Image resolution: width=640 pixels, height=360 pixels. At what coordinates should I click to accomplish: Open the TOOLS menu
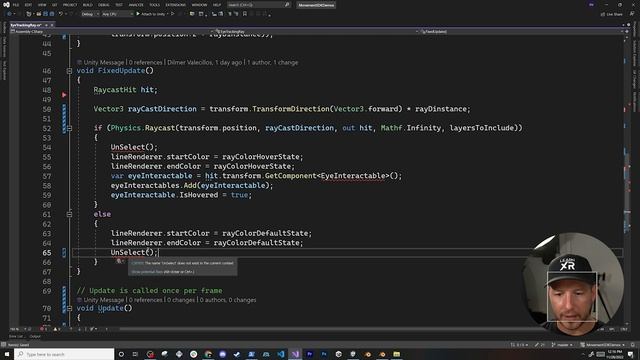155,5
